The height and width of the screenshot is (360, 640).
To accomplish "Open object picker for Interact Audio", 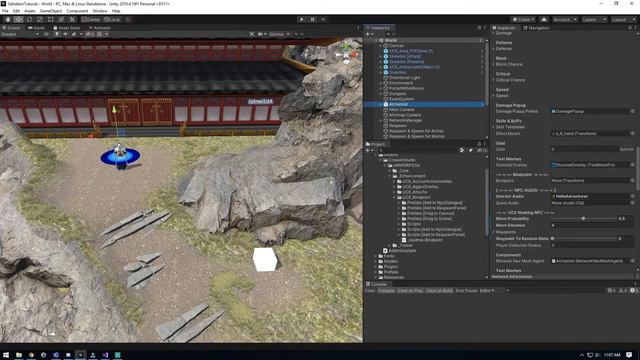I will [632, 196].
